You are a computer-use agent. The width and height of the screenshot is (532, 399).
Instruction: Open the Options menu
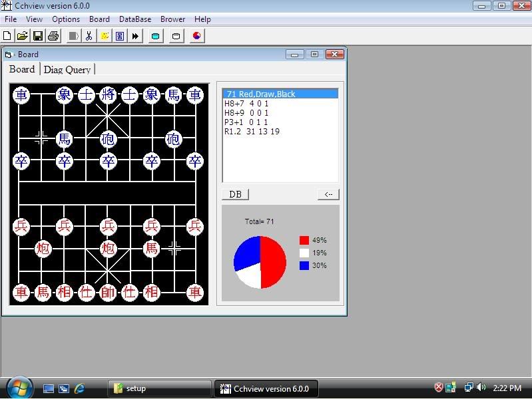tap(66, 19)
